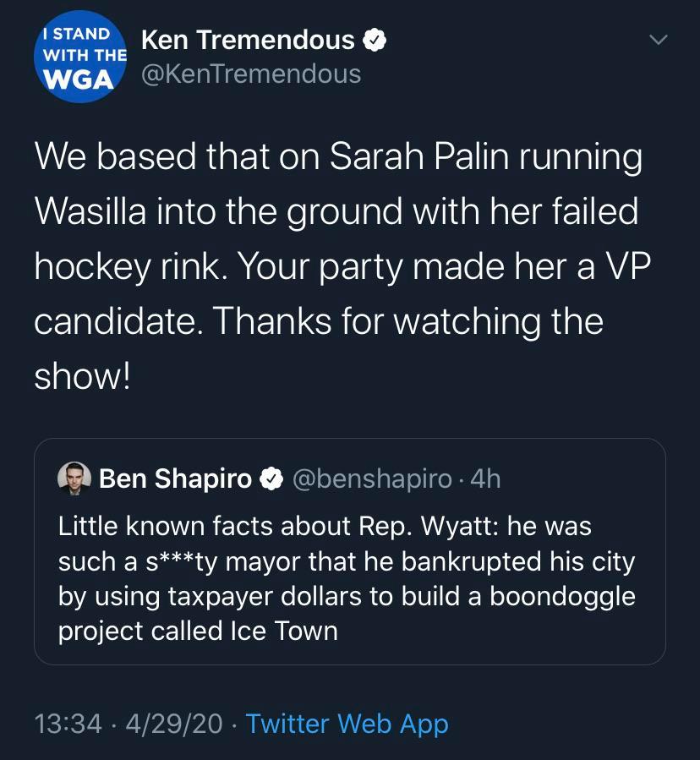Screen dimensions: 700x760
Task: Click the "Thanks for watching the" line
Action: 319,321
